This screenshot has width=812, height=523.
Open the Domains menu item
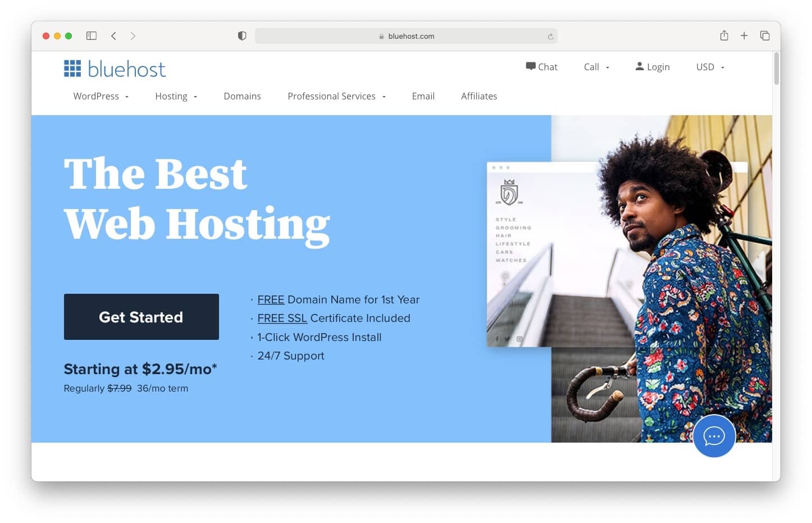pyautogui.click(x=242, y=96)
